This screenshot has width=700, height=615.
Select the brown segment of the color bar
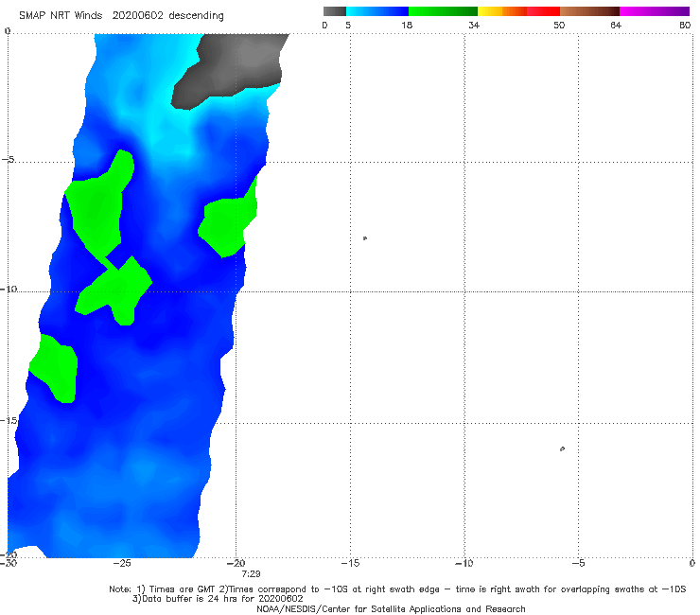[589, 11]
